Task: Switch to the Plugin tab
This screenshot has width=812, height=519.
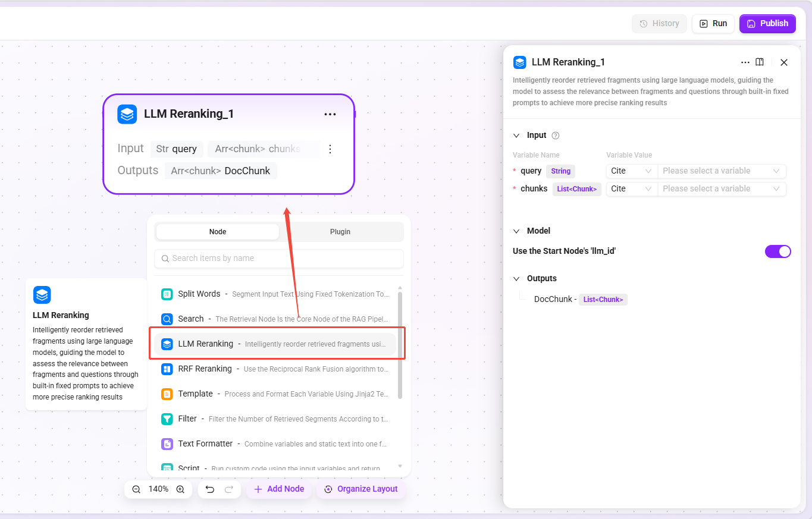Action: pyautogui.click(x=340, y=232)
